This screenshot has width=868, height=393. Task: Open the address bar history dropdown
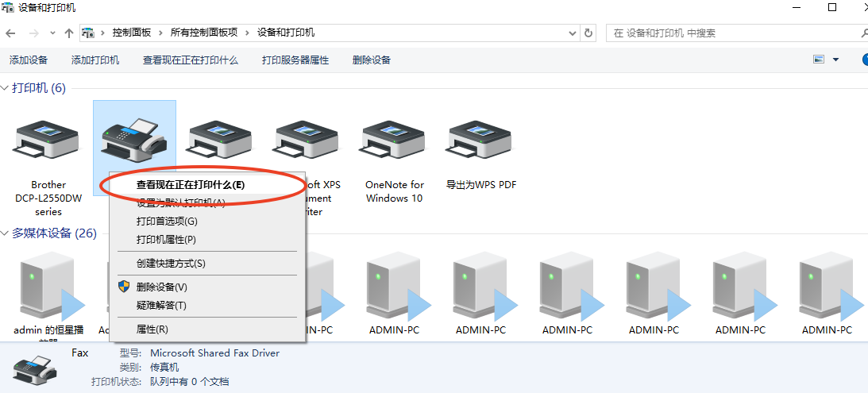573,33
